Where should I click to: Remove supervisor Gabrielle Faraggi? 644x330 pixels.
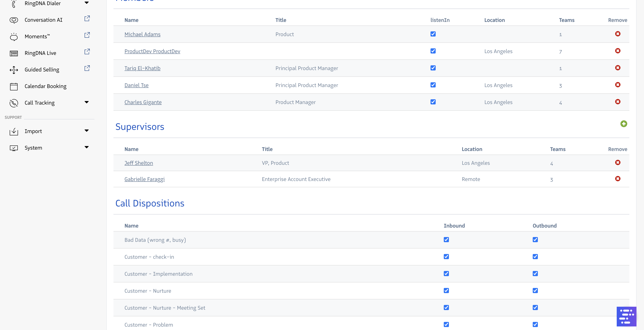tap(618, 179)
